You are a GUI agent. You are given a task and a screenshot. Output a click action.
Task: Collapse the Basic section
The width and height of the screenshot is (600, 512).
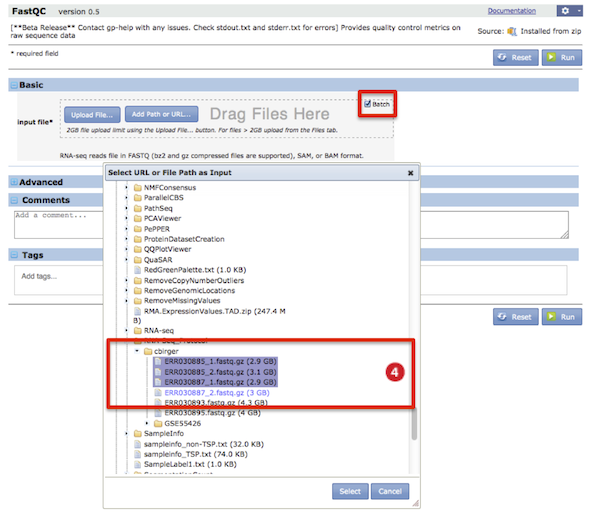tap(14, 86)
